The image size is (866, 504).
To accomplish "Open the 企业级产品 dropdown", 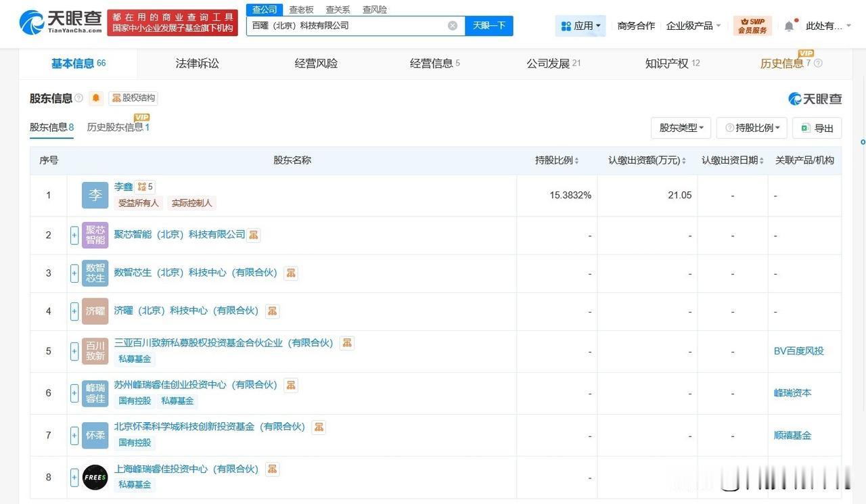I will (x=693, y=26).
